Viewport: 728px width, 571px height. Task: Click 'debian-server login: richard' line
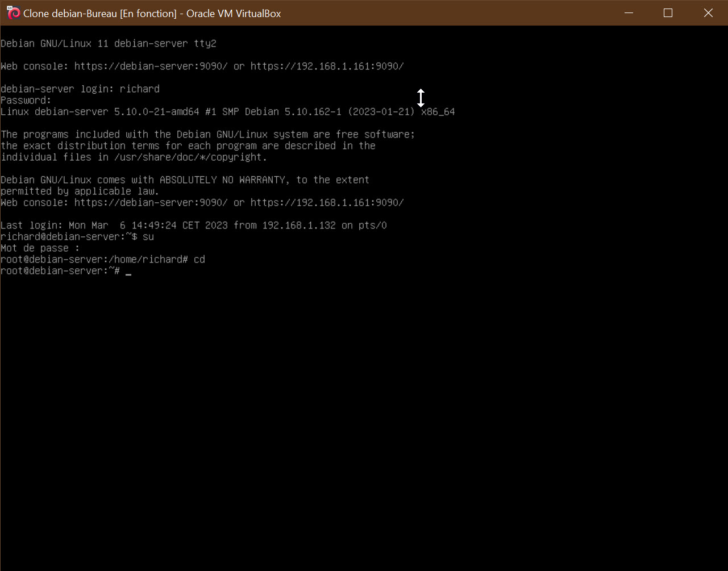point(80,89)
